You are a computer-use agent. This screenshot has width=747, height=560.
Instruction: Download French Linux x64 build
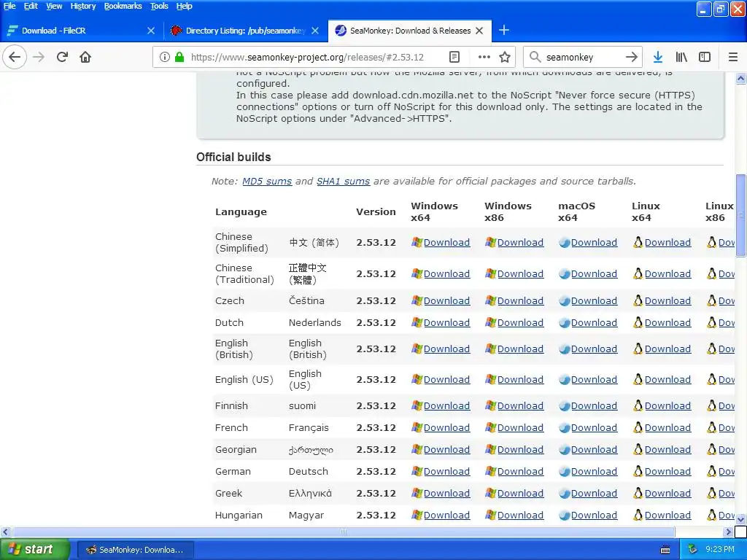[667, 427]
